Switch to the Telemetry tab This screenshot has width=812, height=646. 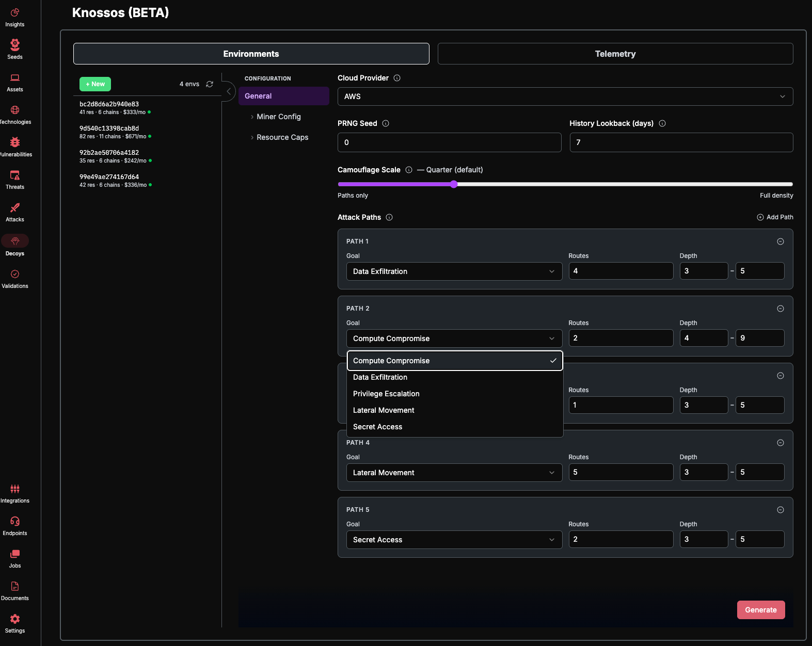(615, 54)
